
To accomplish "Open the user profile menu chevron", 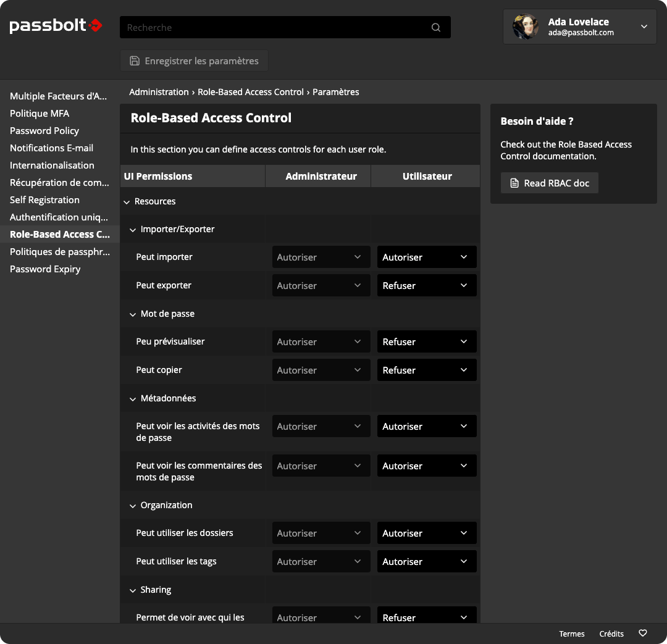I will 644,27.
